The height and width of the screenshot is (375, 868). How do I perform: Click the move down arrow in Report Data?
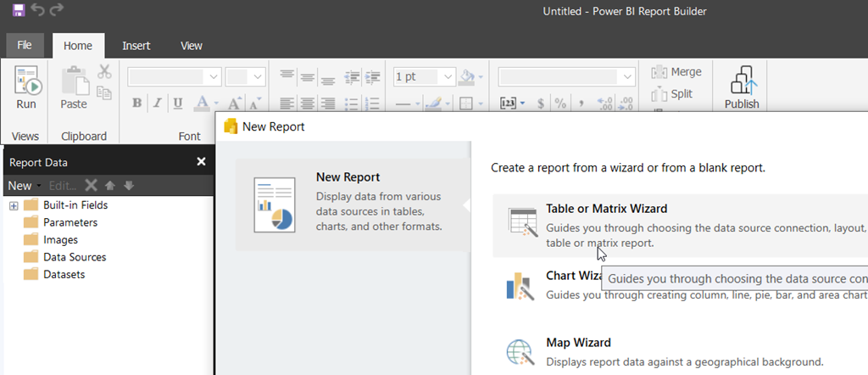pos(129,186)
